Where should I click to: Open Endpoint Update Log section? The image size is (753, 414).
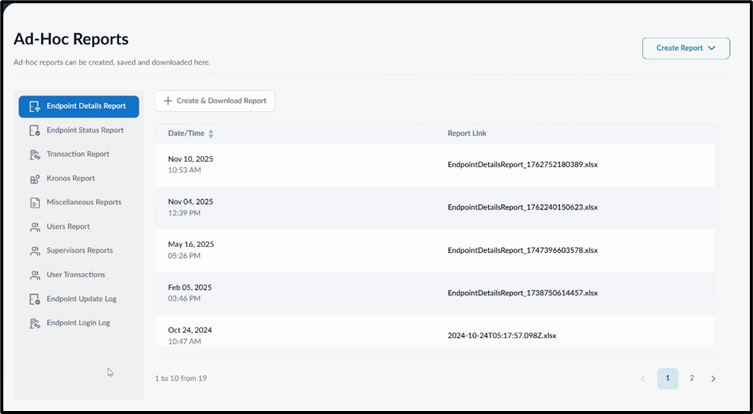79,299
